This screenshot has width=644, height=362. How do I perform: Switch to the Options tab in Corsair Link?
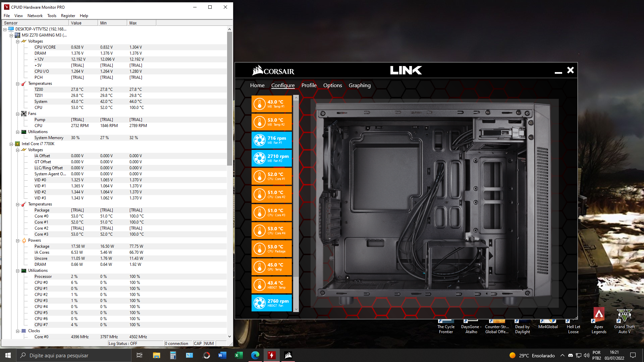(x=332, y=85)
